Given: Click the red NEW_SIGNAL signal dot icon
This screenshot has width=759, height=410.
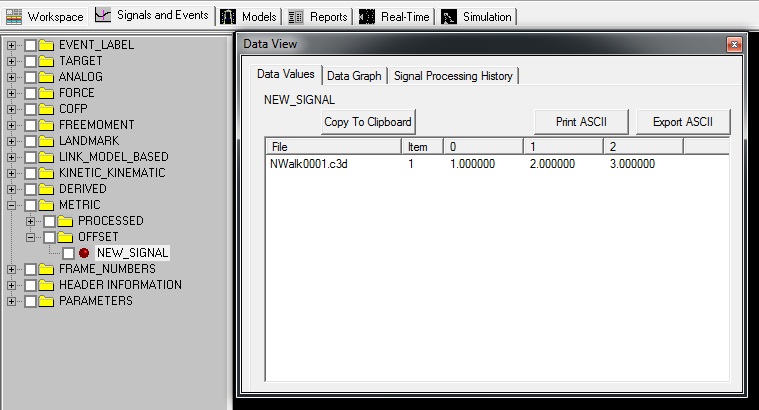Looking at the screenshot, I should click(84, 253).
